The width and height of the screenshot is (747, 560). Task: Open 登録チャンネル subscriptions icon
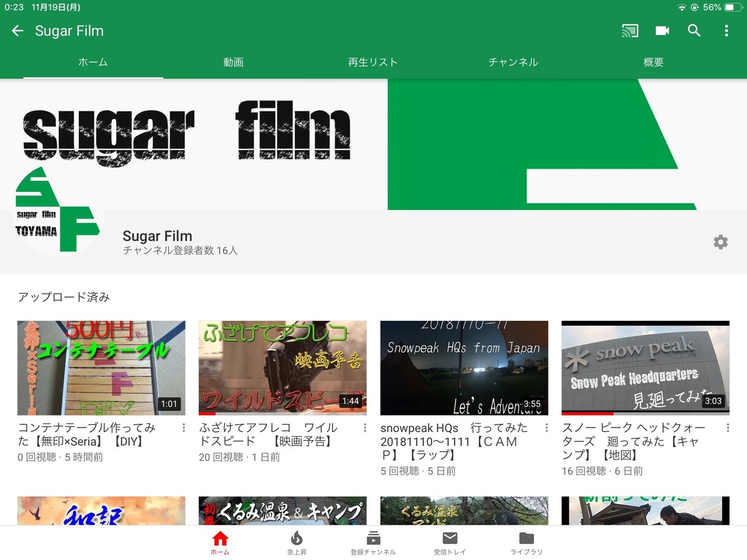373,543
